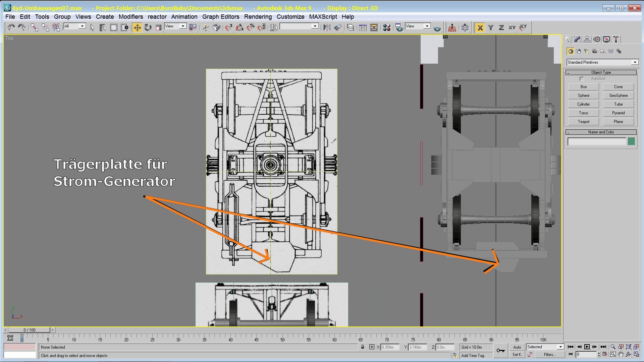Click the green object color swatch
The image size is (644, 362).
coord(631,141)
